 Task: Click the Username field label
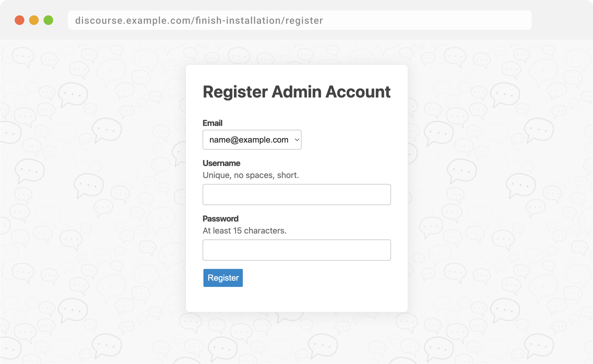tap(221, 163)
